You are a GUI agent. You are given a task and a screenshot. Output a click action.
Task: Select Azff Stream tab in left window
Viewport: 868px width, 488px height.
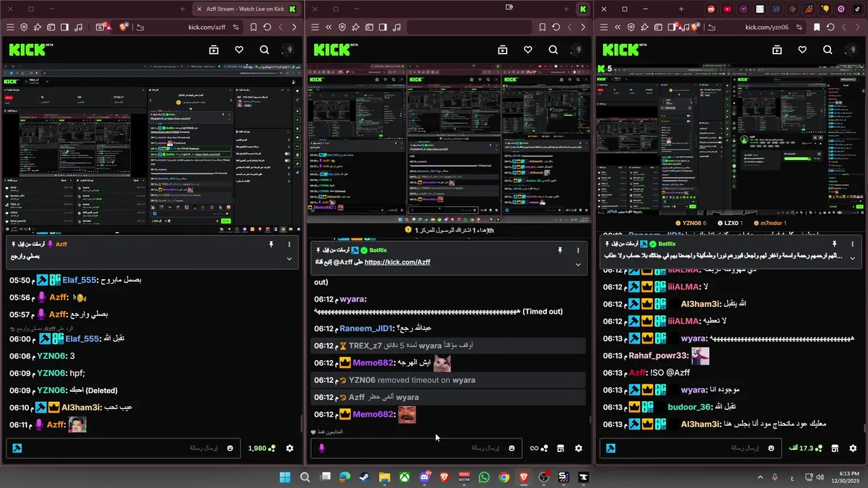point(247,9)
